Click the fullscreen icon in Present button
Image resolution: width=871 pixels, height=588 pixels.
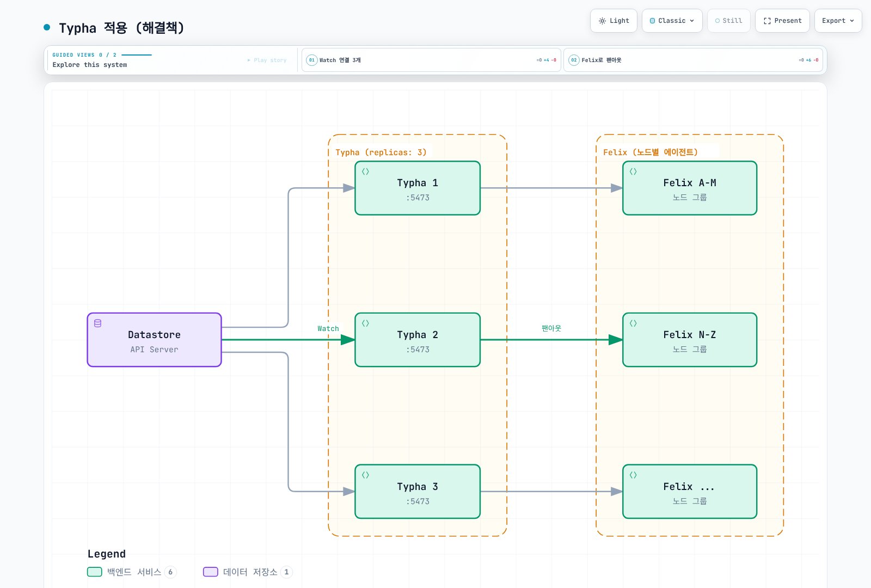tap(767, 21)
